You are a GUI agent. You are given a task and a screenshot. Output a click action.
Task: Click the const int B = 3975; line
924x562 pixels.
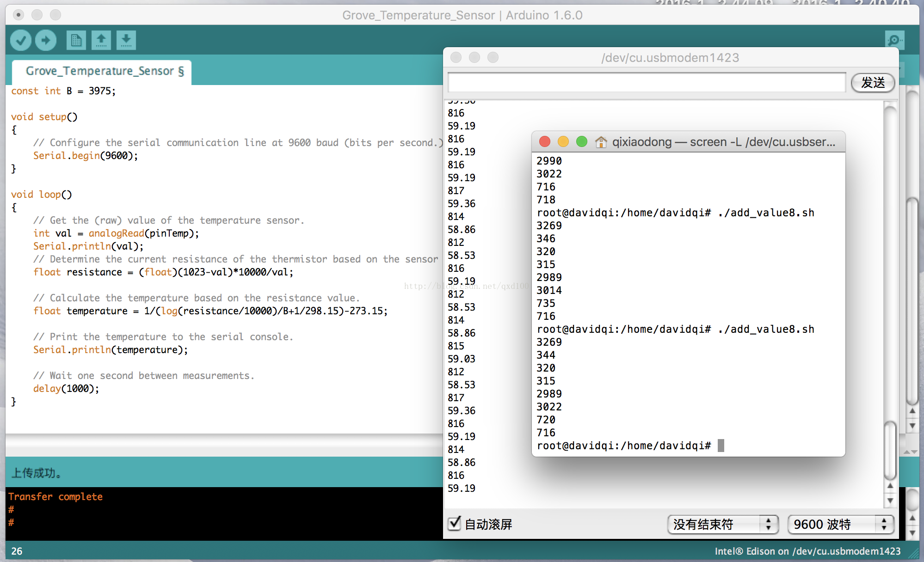pos(63,91)
